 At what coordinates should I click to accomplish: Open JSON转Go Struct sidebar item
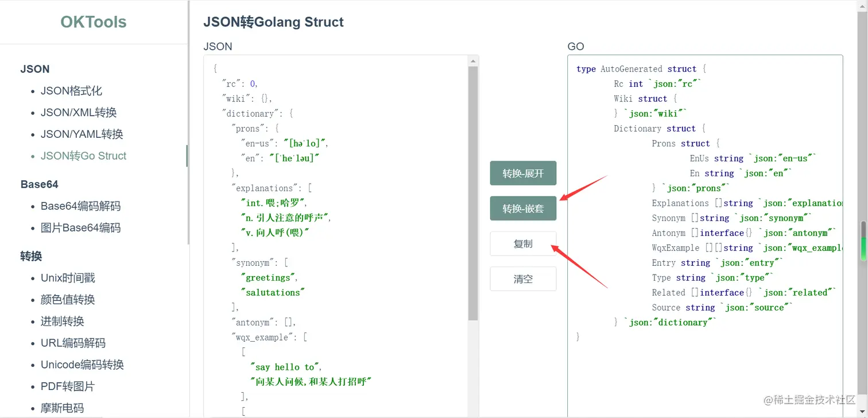83,156
